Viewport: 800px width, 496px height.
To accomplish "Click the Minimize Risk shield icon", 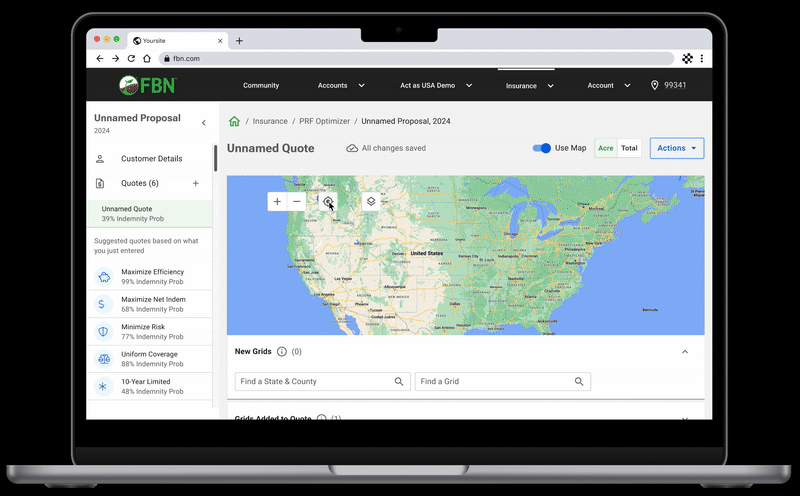I will (104, 332).
